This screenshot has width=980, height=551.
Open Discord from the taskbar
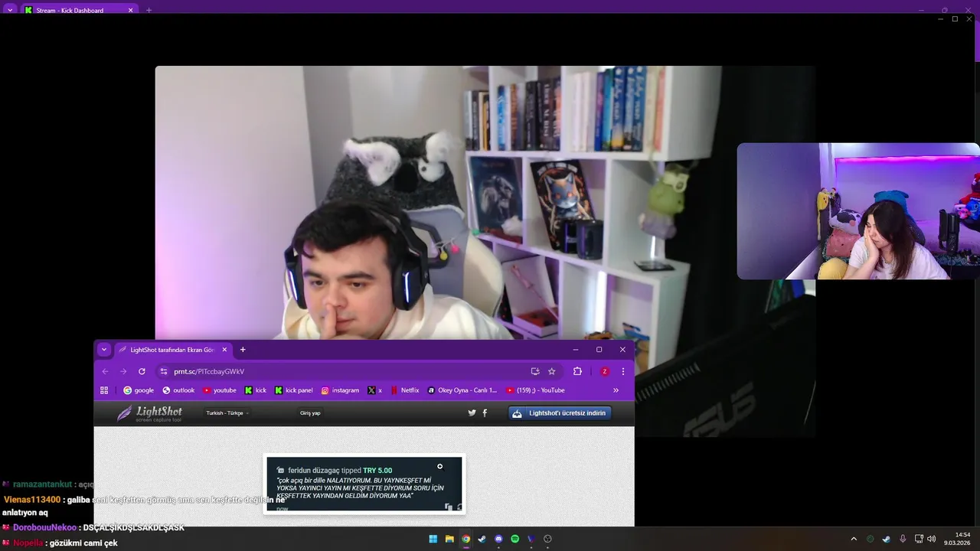[499, 539]
